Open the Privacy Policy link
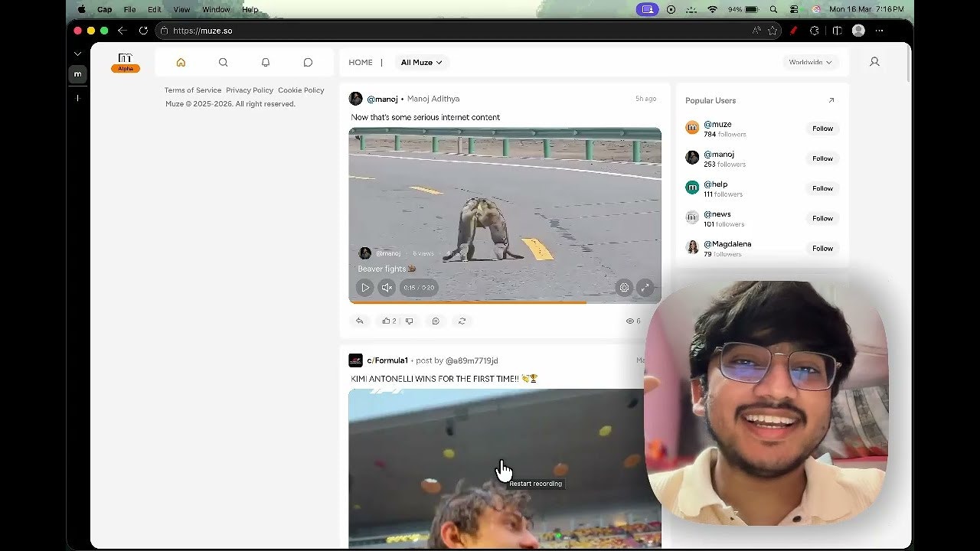Screen dimensions: 980x551 coord(250,90)
